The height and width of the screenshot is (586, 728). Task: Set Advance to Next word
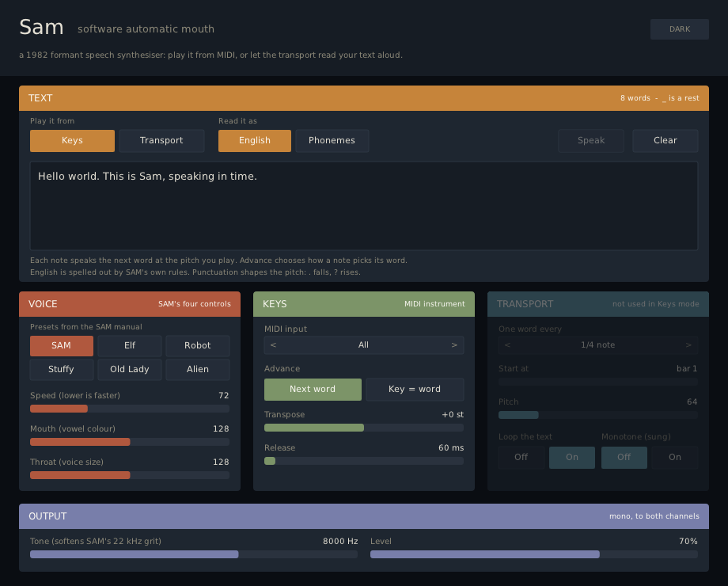coord(313,389)
